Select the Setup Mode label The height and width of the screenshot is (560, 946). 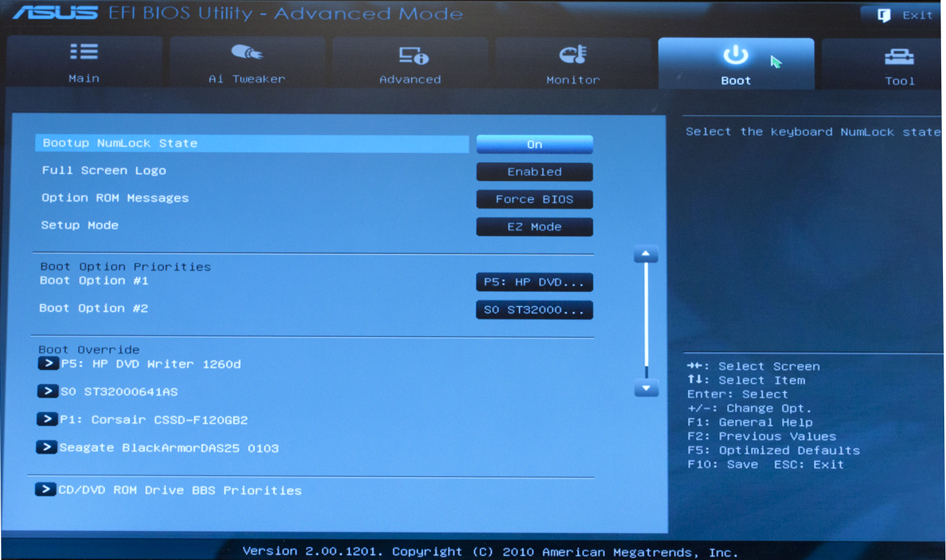[x=80, y=225]
